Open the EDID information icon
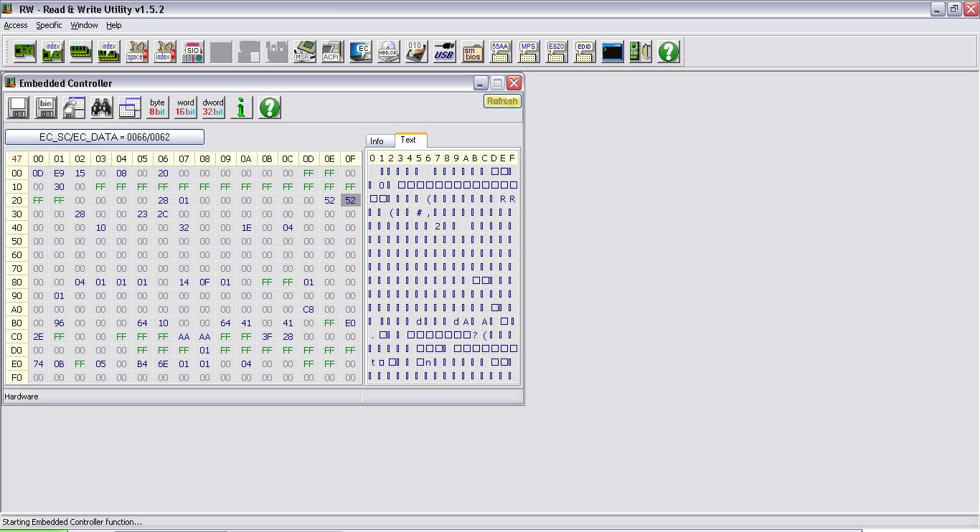This screenshot has width=980, height=532. [584, 52]
